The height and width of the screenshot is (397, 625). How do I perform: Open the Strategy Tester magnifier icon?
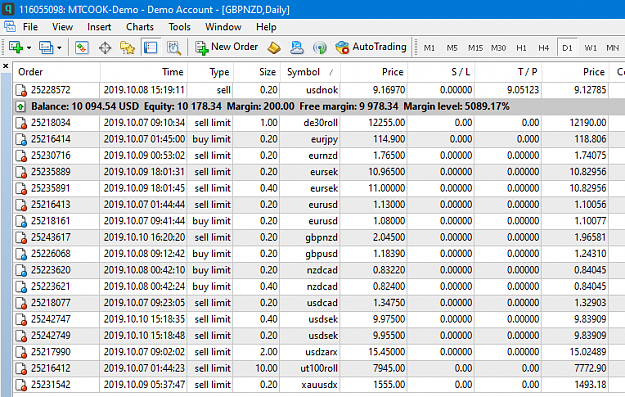174,48
